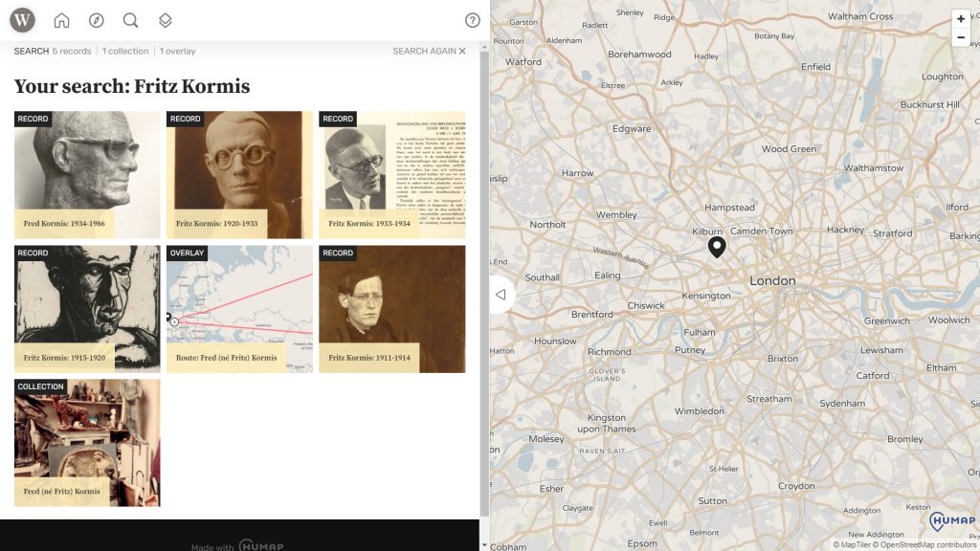Filter results by 5 records

click(72, 52)
